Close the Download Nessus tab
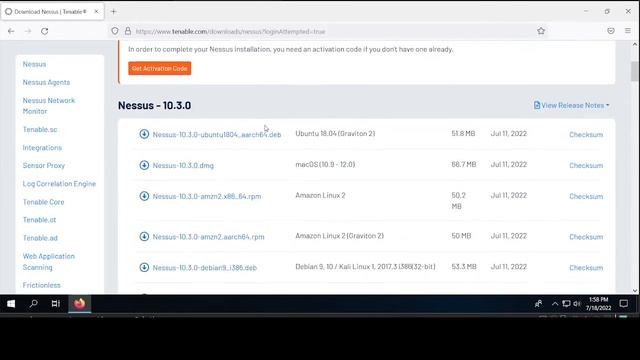The height and width of the screenshot is (360, 640). [x=96, y=11]
